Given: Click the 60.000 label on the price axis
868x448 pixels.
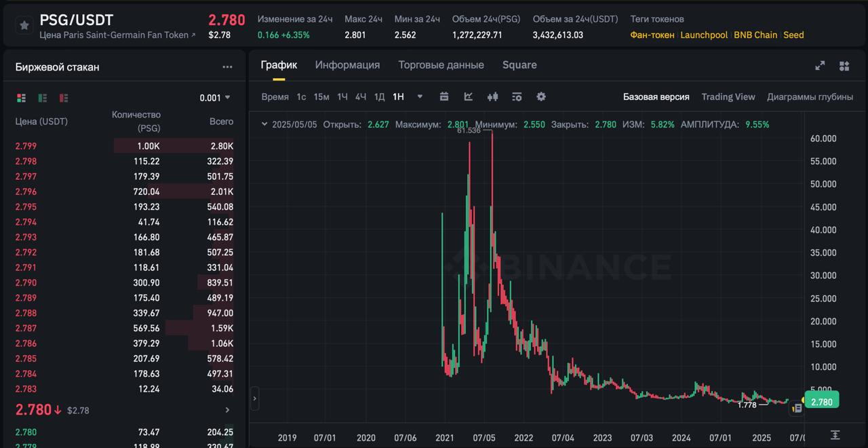Looking at the screenshot, I should (823, 138).
